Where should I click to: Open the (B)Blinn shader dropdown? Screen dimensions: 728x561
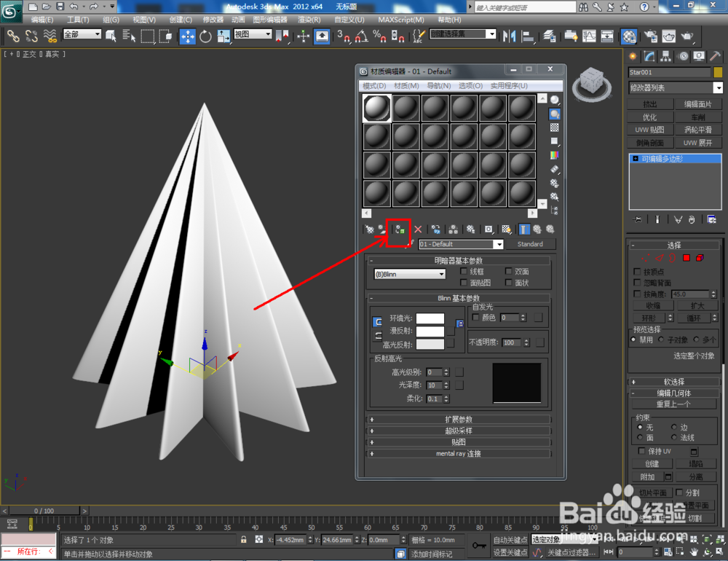(409, 274)
